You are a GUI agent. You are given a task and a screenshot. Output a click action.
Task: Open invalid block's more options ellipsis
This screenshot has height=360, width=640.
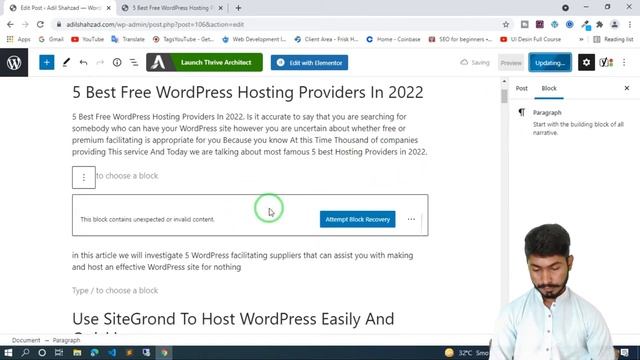click(411, 219)
